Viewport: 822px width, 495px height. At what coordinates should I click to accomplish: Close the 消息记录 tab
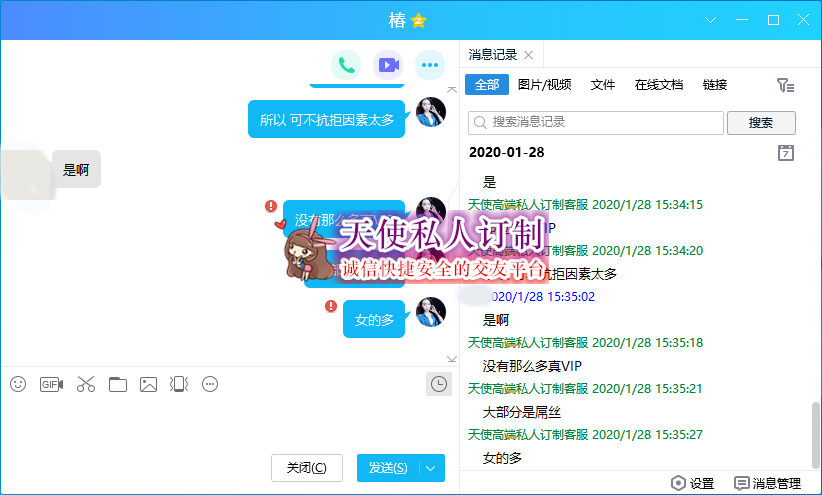click(x=529, y=55)
